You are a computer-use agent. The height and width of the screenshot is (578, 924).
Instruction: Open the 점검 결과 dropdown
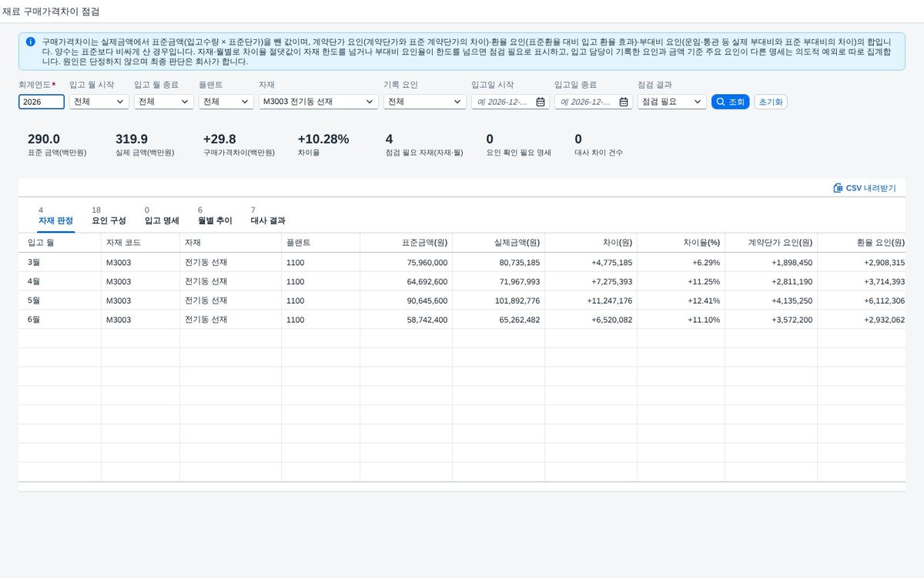click(671, 102)
